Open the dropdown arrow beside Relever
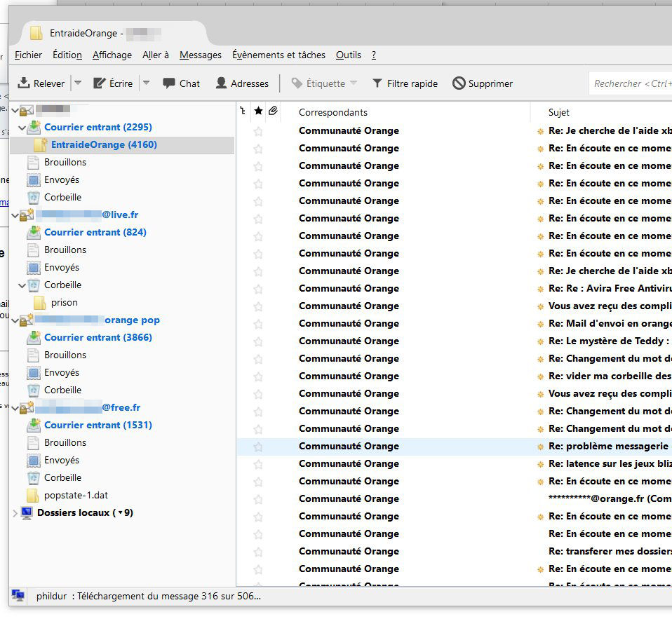Viewport: 672px width, 619px height. click(x=78, y=83)
